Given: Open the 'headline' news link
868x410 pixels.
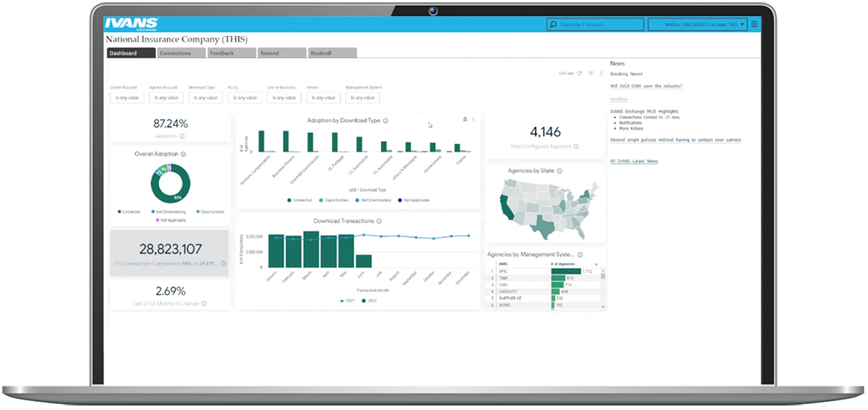Looking at the screenshot, I should [618, 98].
